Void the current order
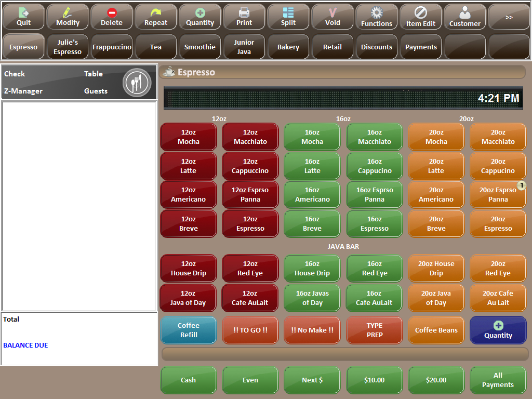Screen dimensions: 532x399 pos(332,17)
